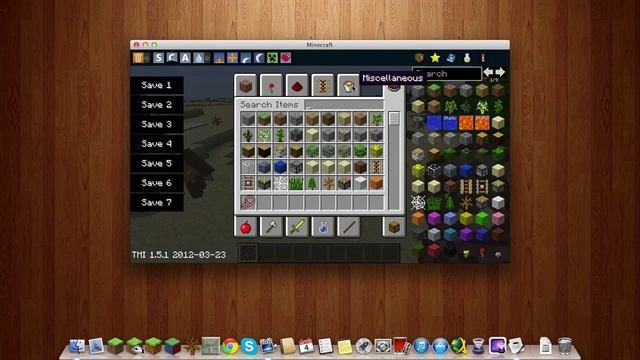Pick the orange wool in creative inventory

376,183
